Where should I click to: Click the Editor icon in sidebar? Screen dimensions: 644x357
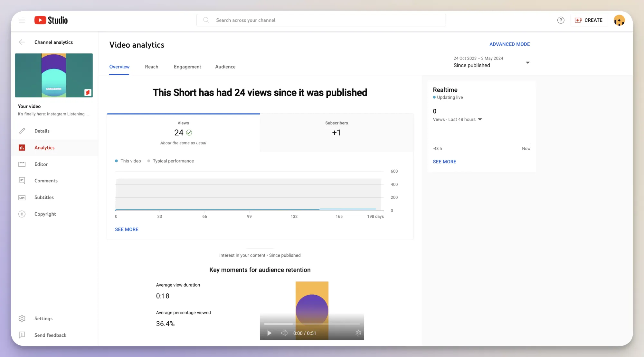pos(22,164)
